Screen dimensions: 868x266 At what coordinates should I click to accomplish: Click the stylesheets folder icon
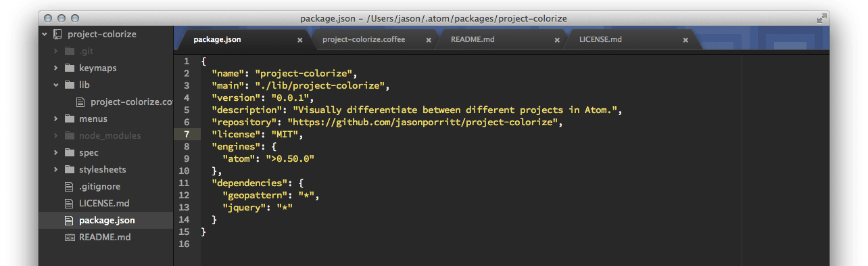pos(69,170)
